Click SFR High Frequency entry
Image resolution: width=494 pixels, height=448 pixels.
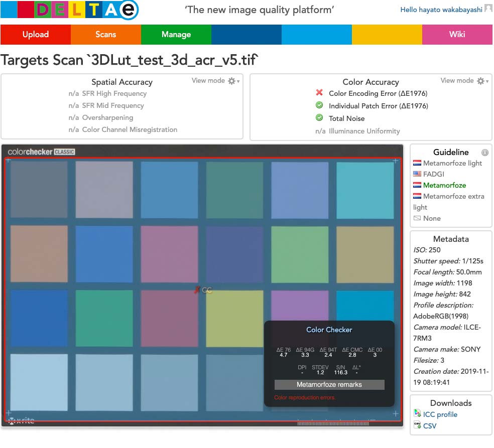(114, 93)
